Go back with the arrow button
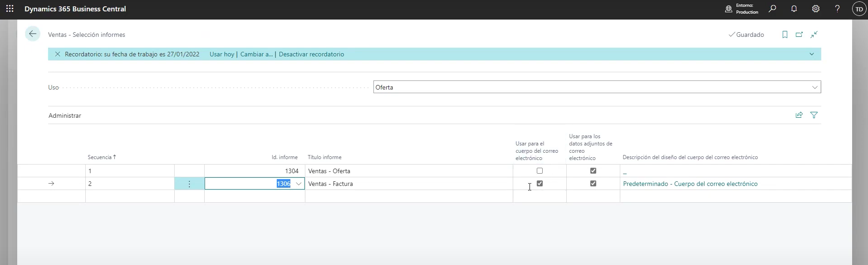Screen dimensions: 868x265 tap(33, 34)
